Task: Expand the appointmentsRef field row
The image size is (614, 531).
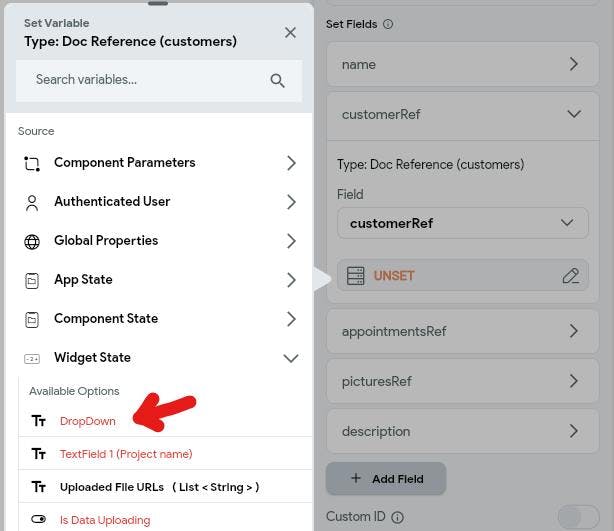Action: pos(462,331)
